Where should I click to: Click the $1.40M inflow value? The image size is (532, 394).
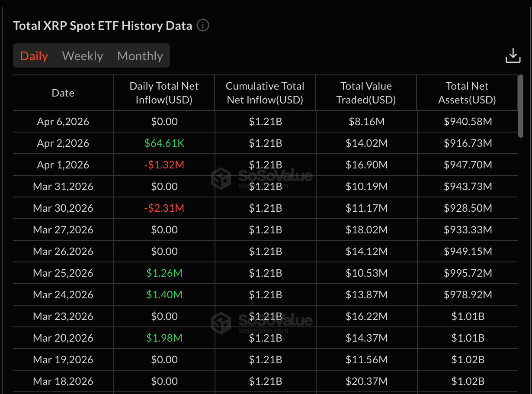[x=164, y=295]
